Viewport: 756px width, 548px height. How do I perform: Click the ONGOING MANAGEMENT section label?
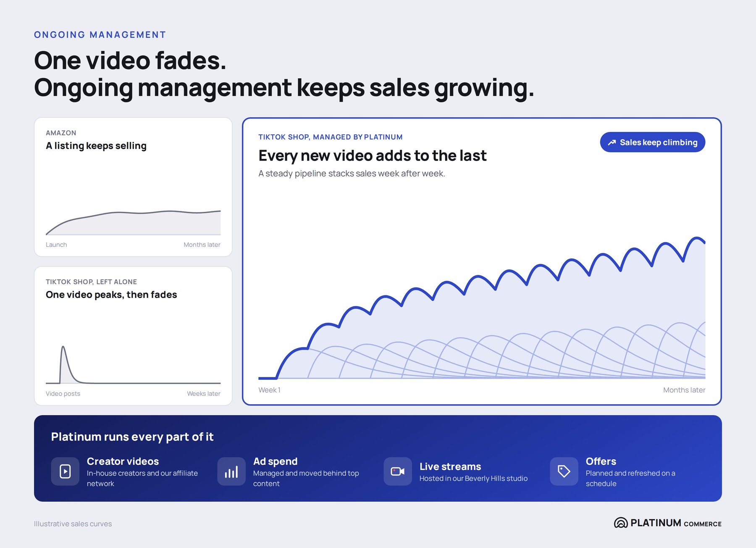pyautogui.click(x=100, y=35)
